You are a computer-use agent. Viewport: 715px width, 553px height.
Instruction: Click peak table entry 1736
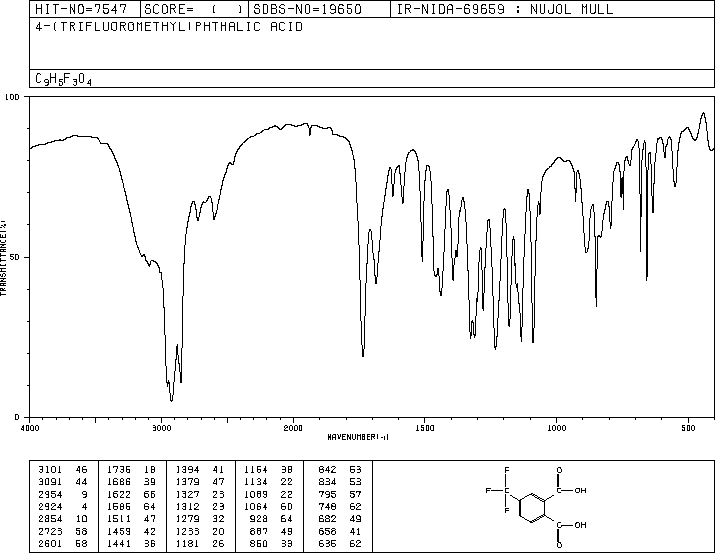click(x=119, y=469)
